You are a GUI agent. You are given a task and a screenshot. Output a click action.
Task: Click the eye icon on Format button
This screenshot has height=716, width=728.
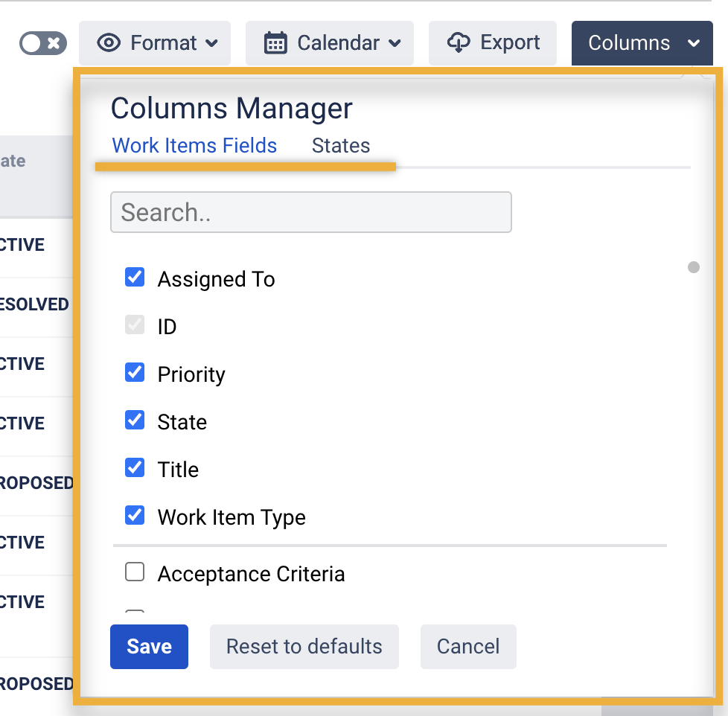[109, 43]
